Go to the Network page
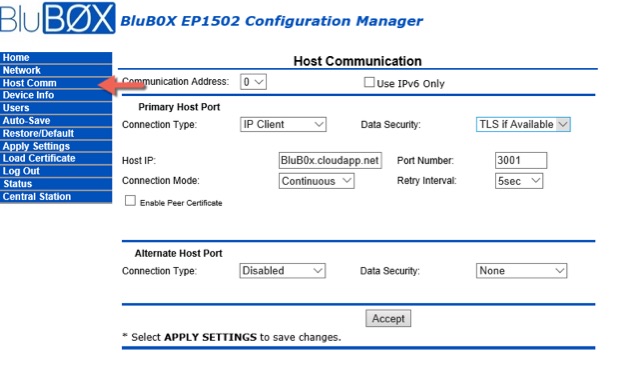This screenshot has height=371, width=626. pos(56,70)
